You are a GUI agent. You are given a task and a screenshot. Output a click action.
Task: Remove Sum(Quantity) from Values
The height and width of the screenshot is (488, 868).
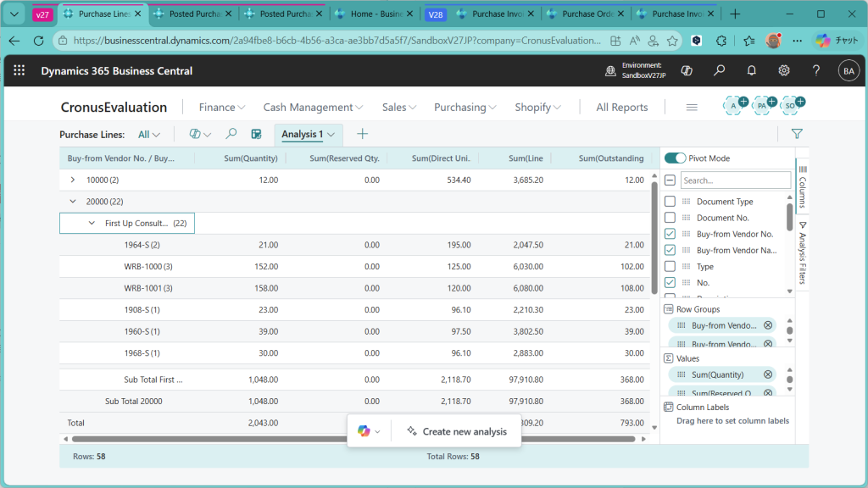click(x=768, y=374)
